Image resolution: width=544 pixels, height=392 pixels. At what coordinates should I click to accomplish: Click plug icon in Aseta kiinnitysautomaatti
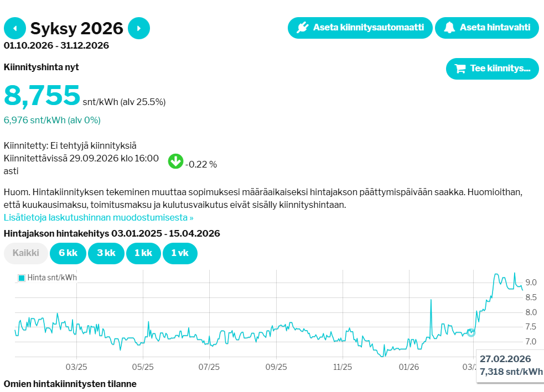pyautogui.click(x=302, y=28)
